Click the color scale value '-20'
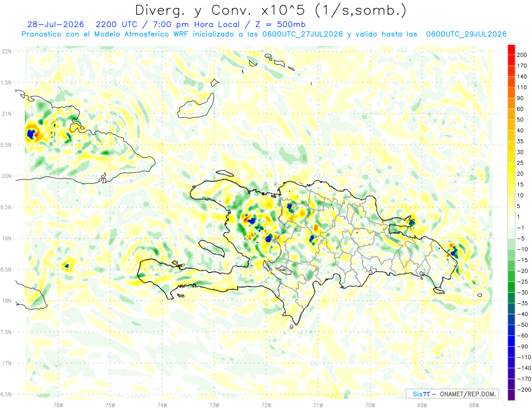This screenshot has width=532, height=411. pos(524,271)
